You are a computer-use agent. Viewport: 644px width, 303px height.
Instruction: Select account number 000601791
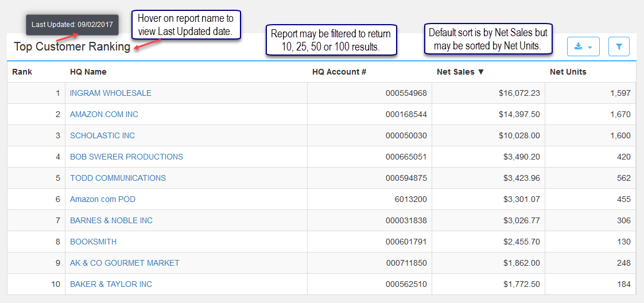point(406,242)
